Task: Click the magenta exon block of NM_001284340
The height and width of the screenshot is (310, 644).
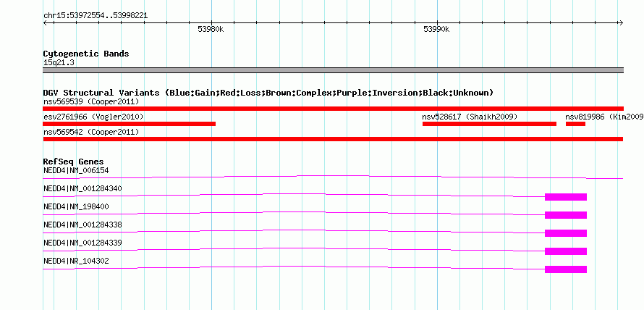Action: click(566, 197)
